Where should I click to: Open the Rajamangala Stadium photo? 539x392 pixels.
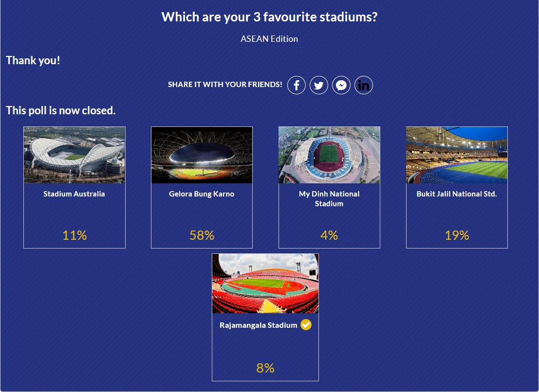265,284
